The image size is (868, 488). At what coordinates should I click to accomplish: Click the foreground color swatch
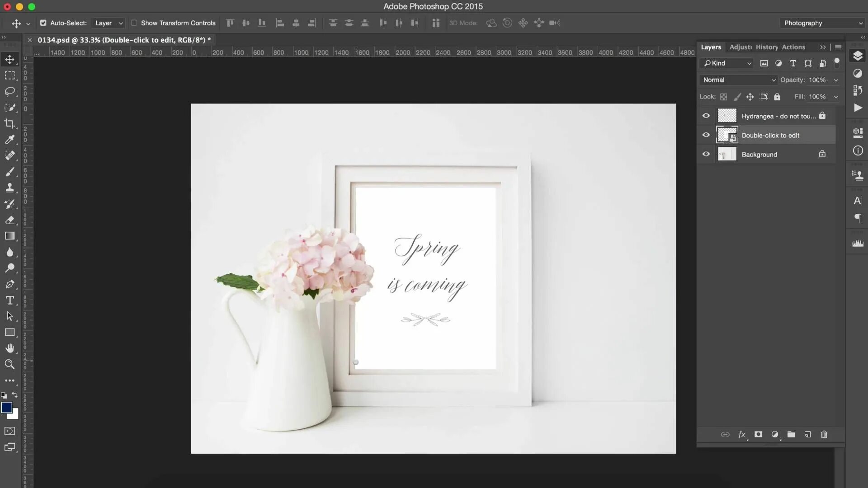click(7, 407)
